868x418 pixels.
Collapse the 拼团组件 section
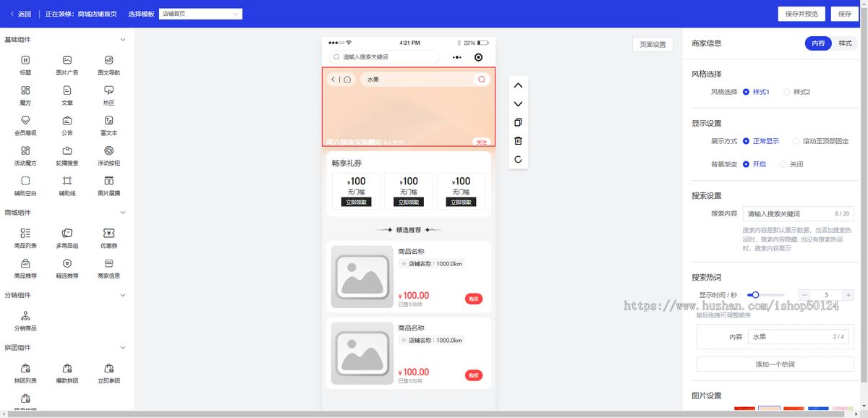[x=122, y=347]
